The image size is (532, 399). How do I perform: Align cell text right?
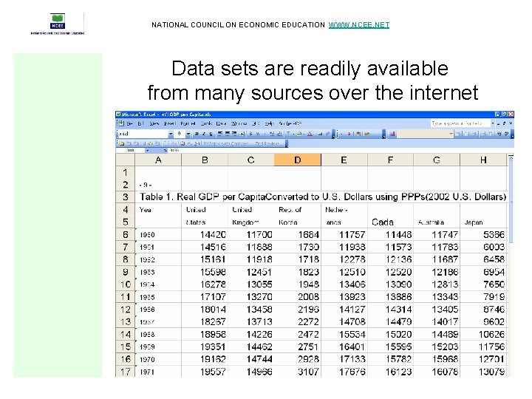tap(234, 134)
